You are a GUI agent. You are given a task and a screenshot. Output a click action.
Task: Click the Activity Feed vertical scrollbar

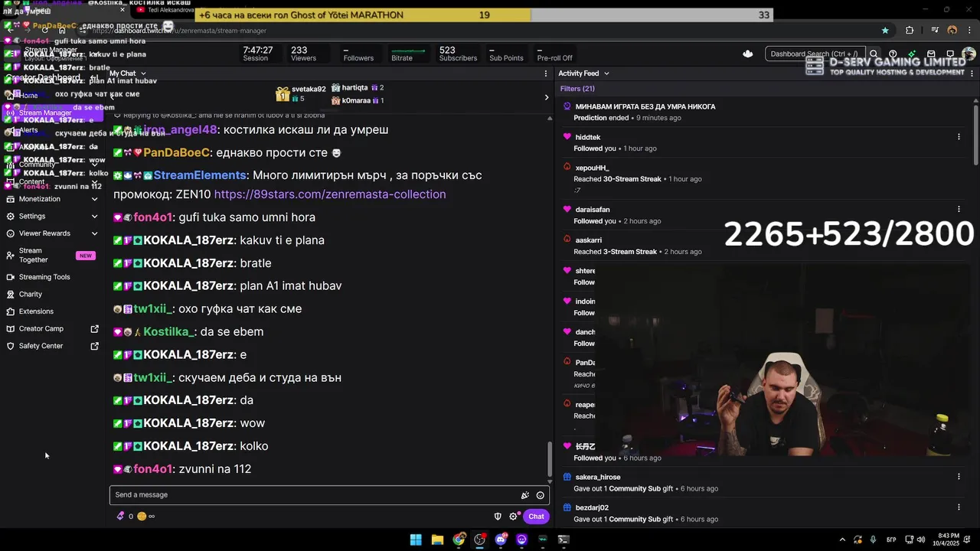(976, 134)
